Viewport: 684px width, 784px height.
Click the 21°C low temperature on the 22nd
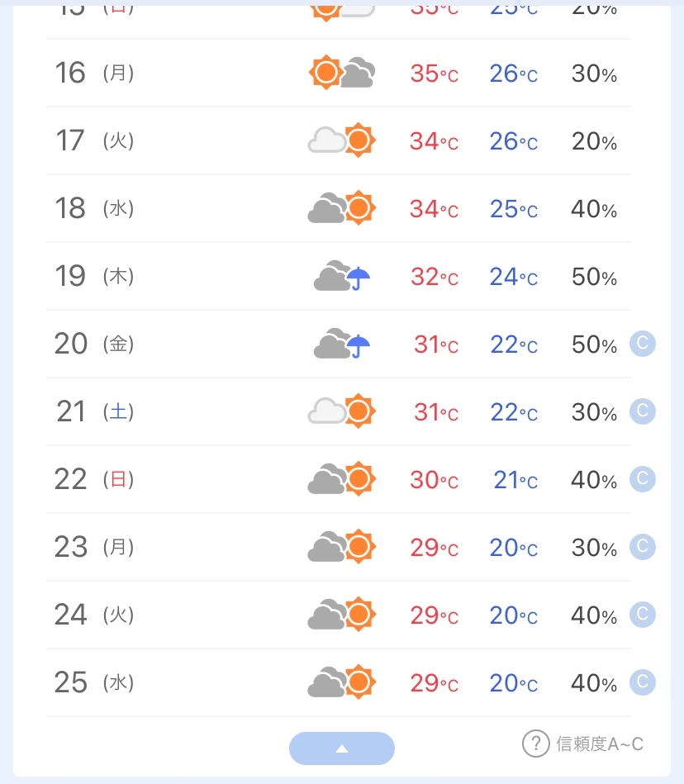click(x=515, y=480)
